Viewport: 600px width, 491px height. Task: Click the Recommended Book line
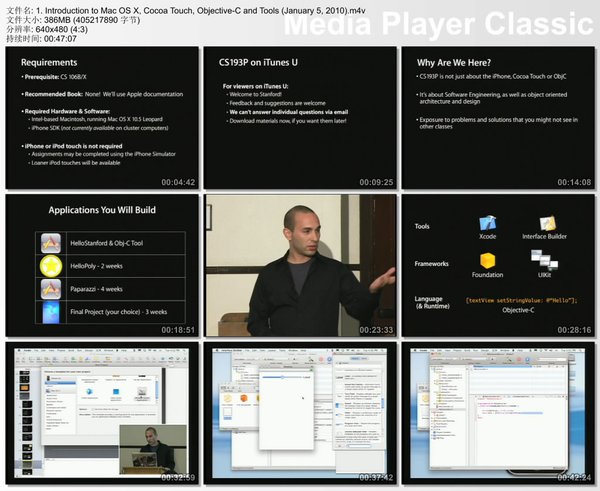point(102,94)
